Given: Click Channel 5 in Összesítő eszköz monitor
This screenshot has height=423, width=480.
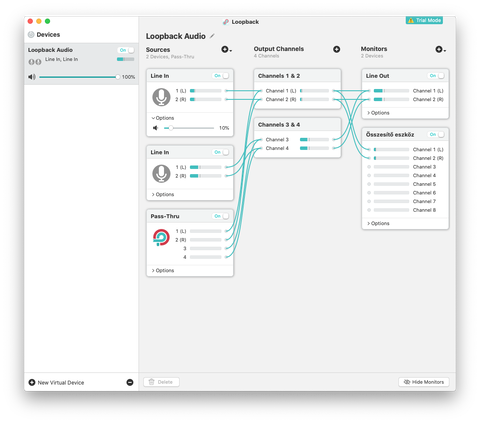Looking at the screenshot, I should (x=424, y=184).
